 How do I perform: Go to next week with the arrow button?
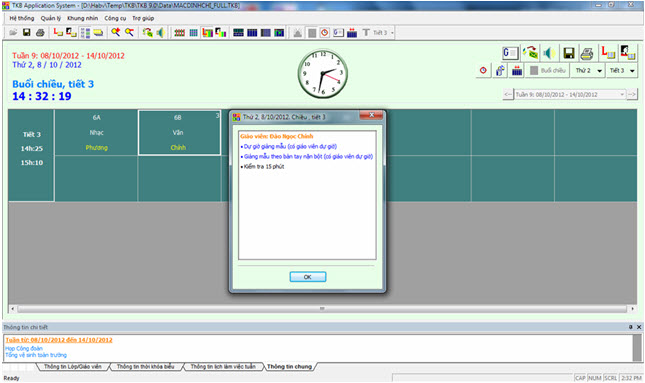point(632,95)
